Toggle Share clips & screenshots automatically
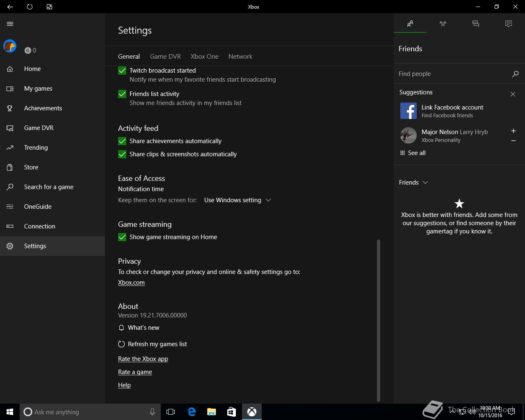This screenshot has height=420, width=525. [122, 154]
